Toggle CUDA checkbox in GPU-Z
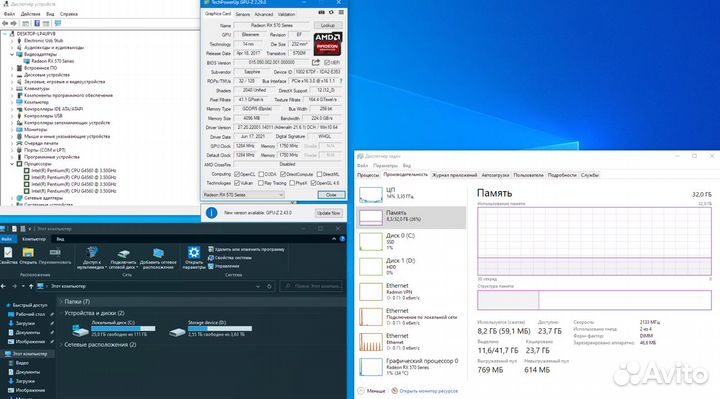 tap(261, 174)
